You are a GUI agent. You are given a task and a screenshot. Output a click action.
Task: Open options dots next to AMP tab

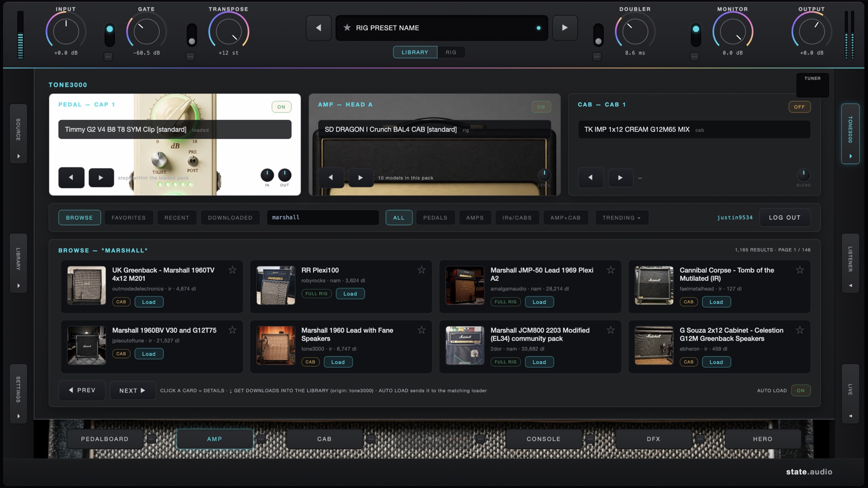261,439
